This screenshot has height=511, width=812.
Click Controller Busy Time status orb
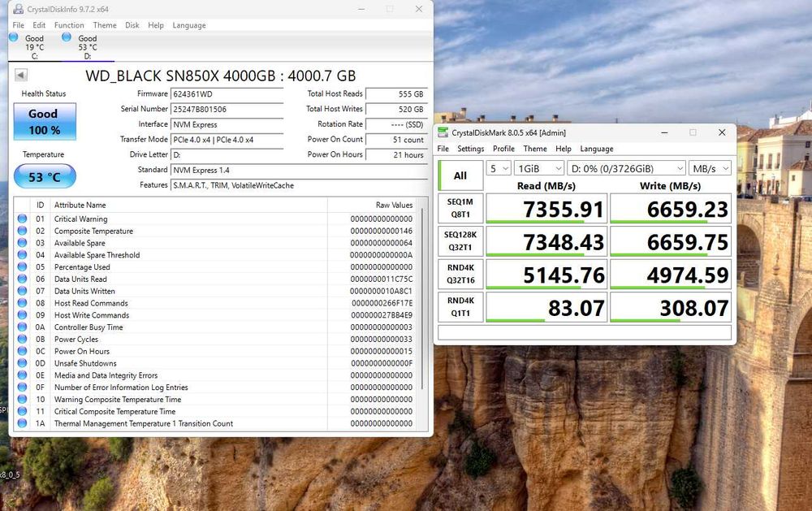(22, 327)
